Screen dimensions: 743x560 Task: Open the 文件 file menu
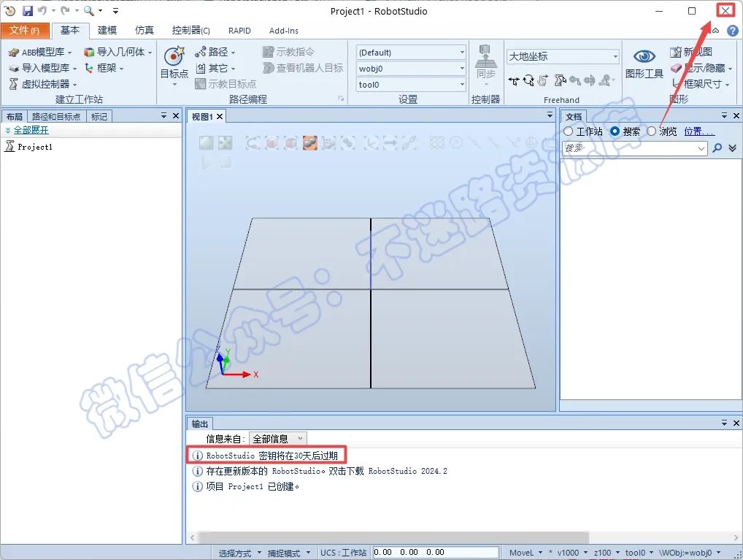(25, 31)
